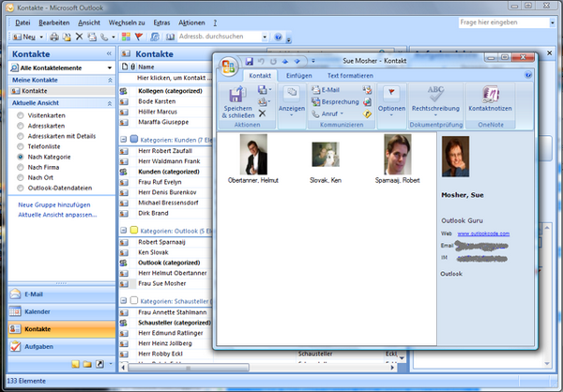Viewport: 563px width, 392px height.
Task: Undo via quick access toolbar icon
Action: coord(261,61)
